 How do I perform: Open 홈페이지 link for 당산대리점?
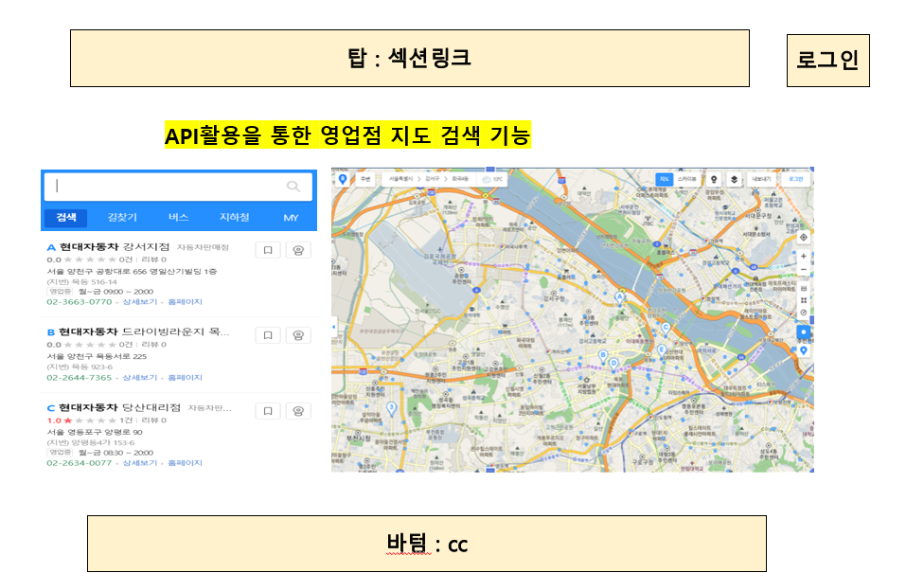click(185, 463)
